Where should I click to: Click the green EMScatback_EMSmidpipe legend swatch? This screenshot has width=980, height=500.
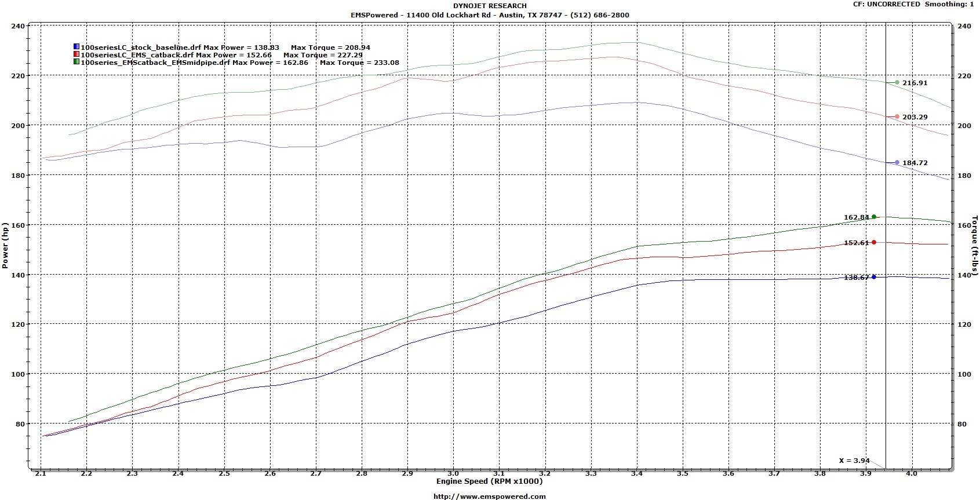[76, 62]
